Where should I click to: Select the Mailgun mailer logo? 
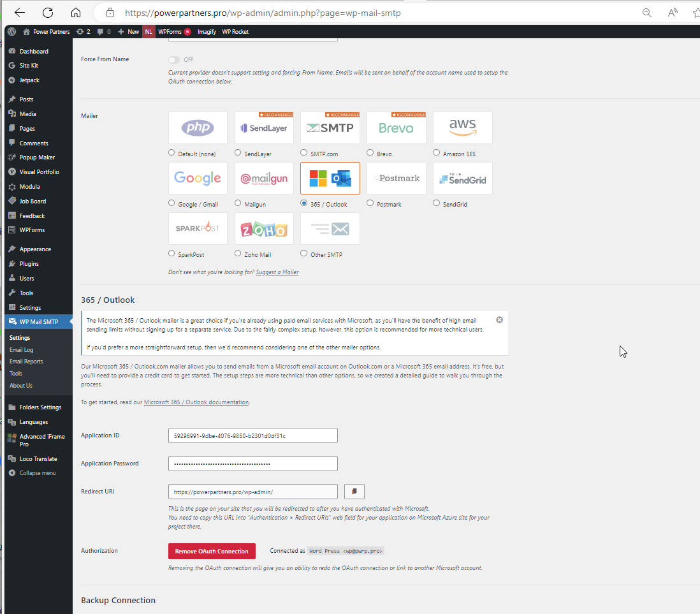tap(264, 178)
